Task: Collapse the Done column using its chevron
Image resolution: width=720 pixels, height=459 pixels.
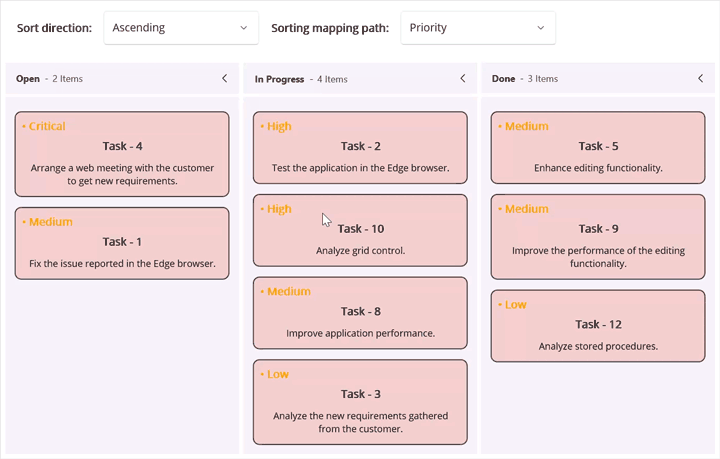Action: pos(701,78)
